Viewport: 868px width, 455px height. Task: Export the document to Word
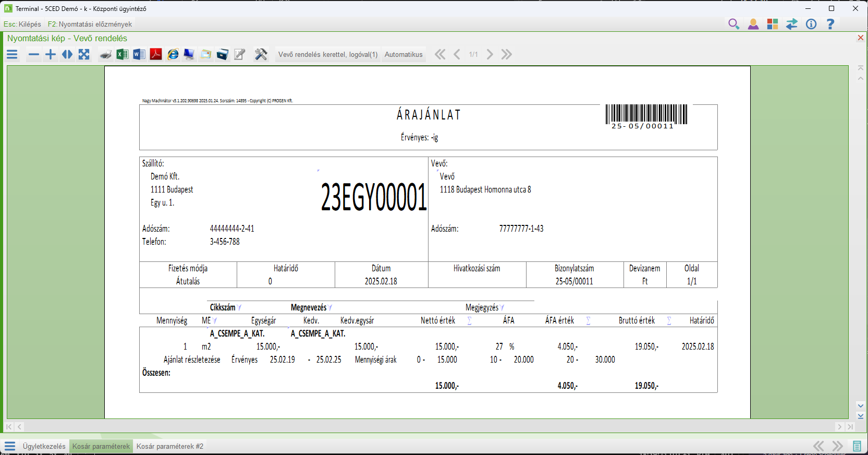click(139, 55)
